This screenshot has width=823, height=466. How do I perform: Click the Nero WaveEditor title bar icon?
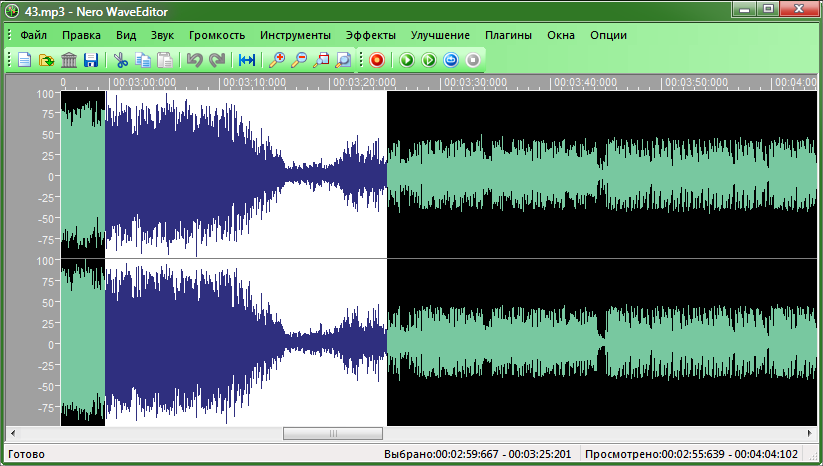12,11
